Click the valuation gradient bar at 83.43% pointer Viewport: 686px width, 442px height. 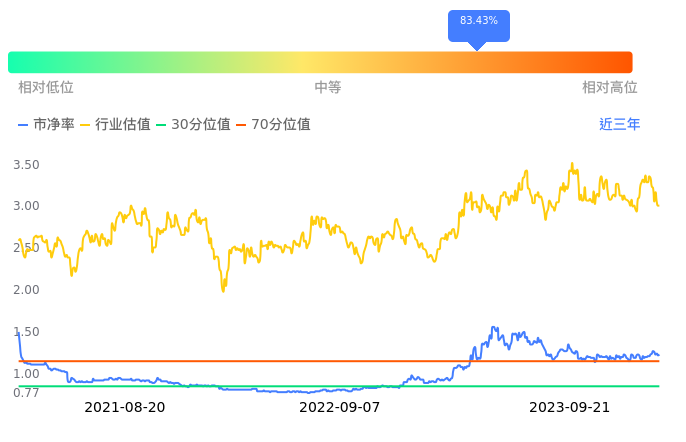(x=478, y=62)
